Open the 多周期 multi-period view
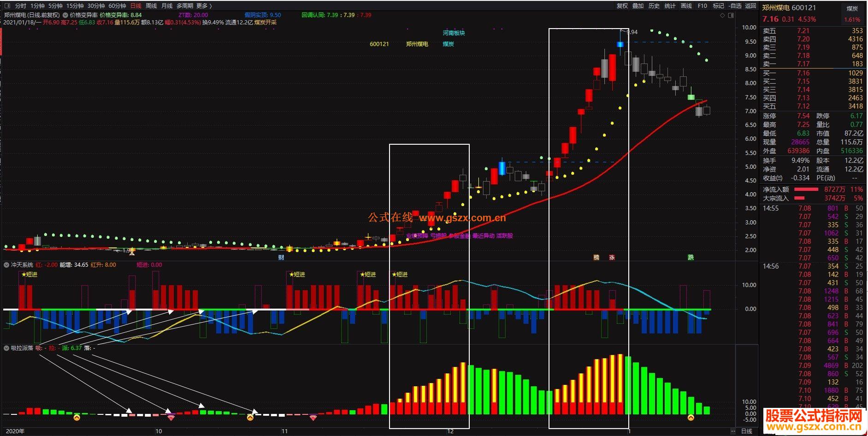Screen dimensions: 868x436 pyautogui.click(x=185, y=6)
